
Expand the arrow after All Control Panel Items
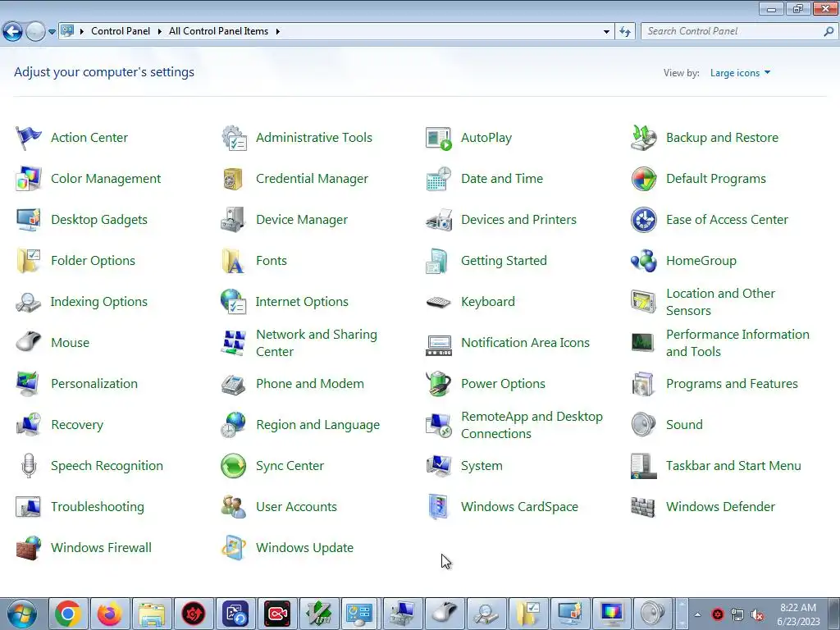pos(277,32)
